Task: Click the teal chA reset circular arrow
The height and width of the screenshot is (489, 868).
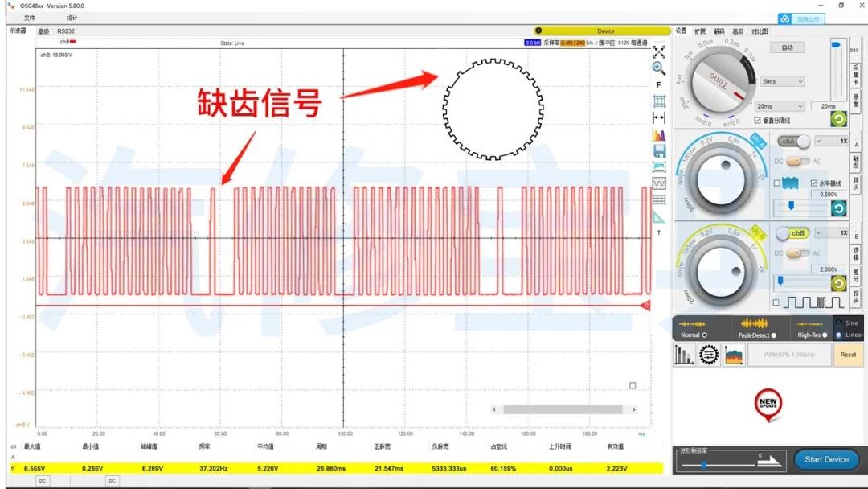Action: (838, 208)
